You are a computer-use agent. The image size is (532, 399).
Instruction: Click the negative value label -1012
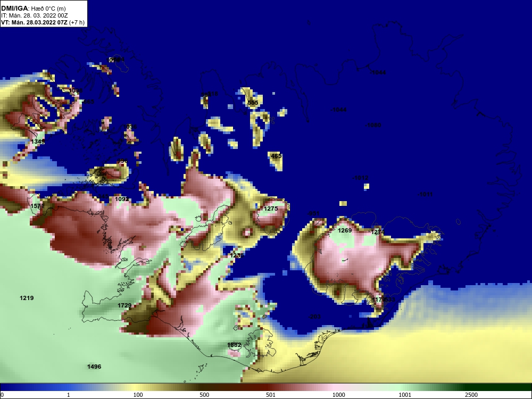[360, 178]
